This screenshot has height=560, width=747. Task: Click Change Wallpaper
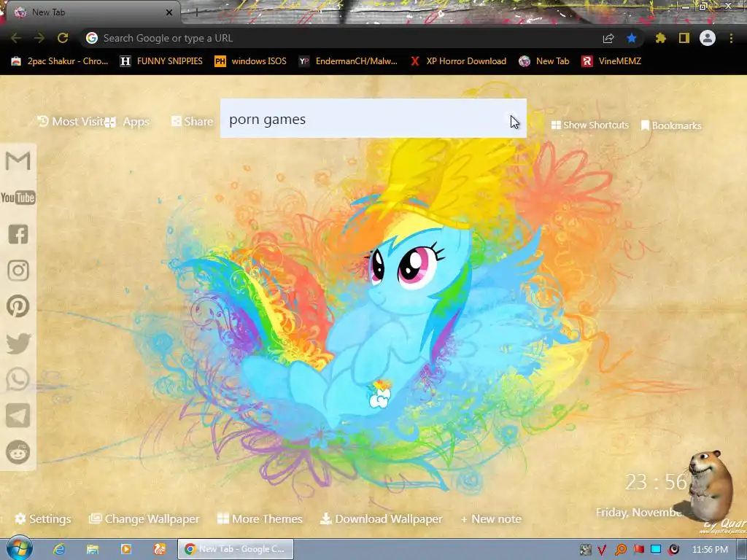point(144,519)
